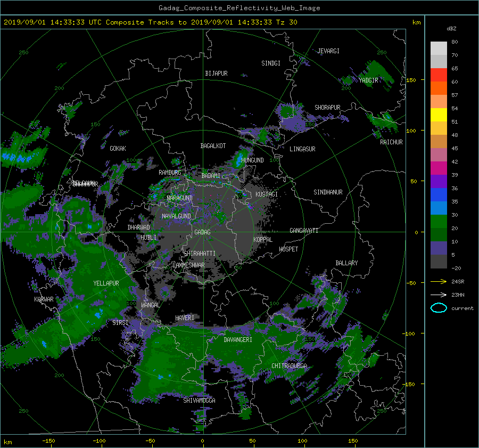The width and height of the screenshot is (479, 448).
Task: Click the blue 36 dBZ color swatch
Action: (439, 194)
